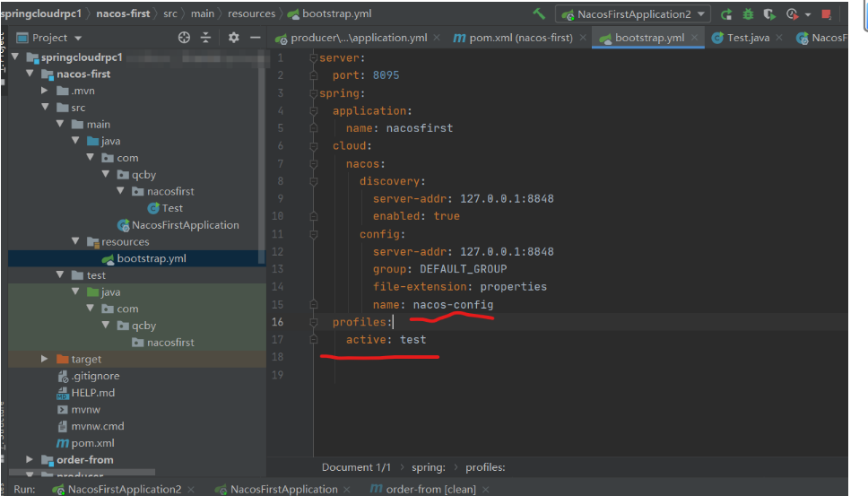Collapse the nacos-first module node

click(30, 74)
